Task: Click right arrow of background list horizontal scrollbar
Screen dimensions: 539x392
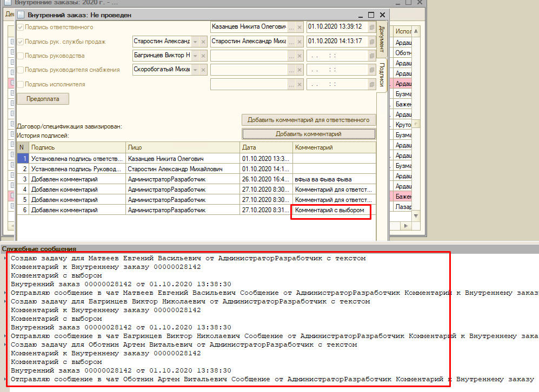Action: pos(406,226)
